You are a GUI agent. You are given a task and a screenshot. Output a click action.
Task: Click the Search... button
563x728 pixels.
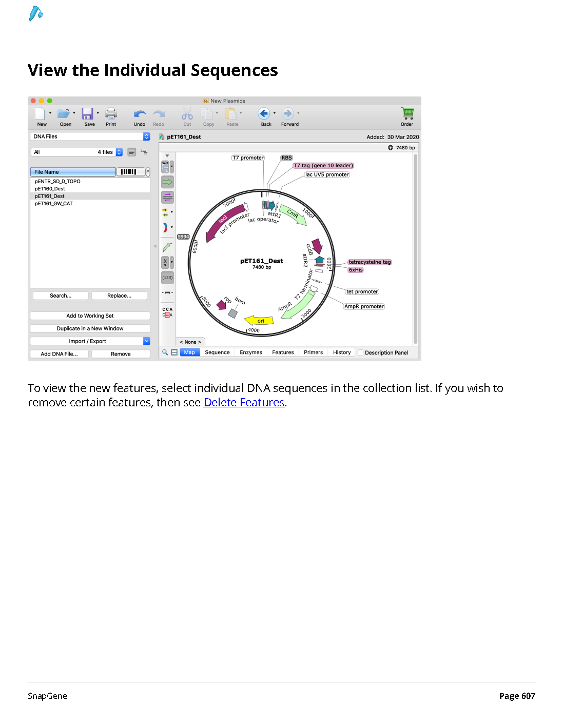[61, 296]
